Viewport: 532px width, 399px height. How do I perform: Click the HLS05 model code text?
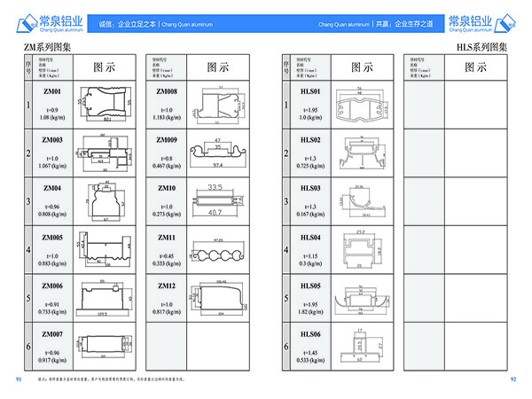pos(310,286)
